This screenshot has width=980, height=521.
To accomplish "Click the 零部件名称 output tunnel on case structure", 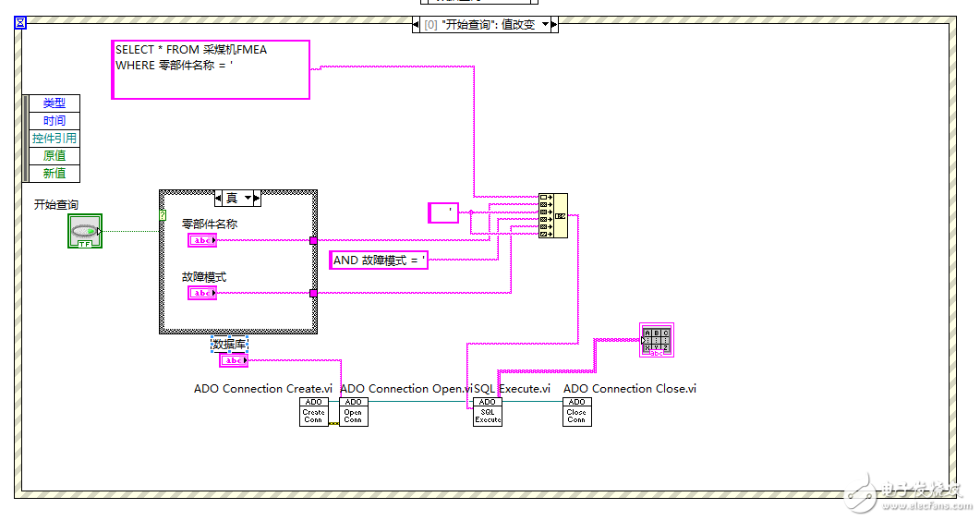I will coord(313,240).
